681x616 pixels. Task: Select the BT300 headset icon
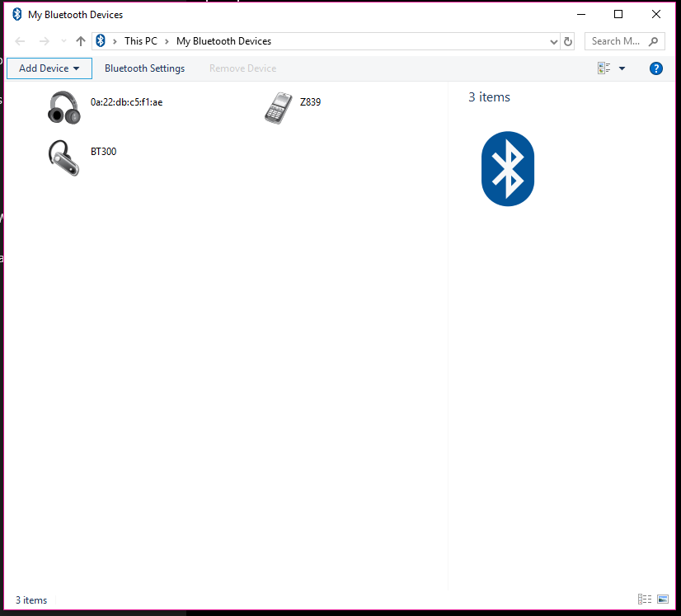63,158
